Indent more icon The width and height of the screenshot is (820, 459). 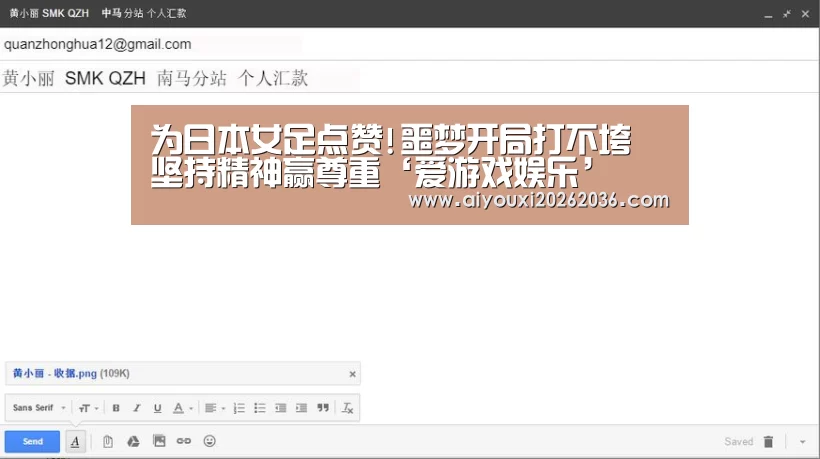(x=301, y=408)
